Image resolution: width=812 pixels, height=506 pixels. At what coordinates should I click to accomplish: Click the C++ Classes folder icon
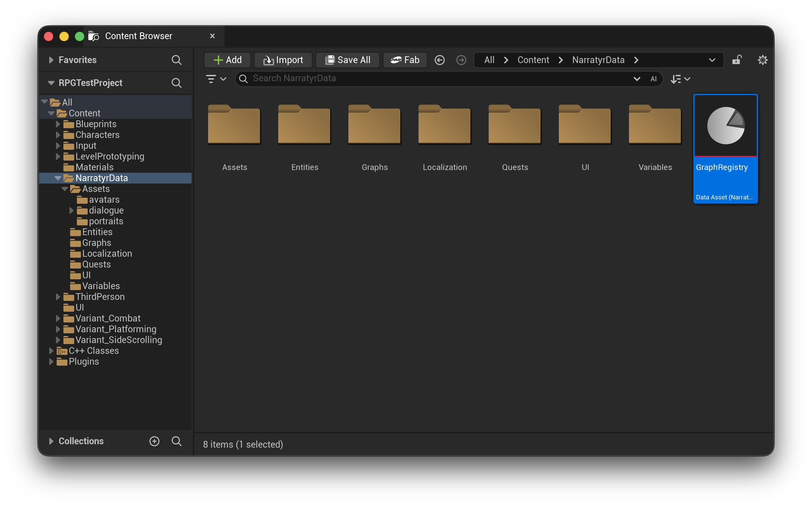point(62,351)
